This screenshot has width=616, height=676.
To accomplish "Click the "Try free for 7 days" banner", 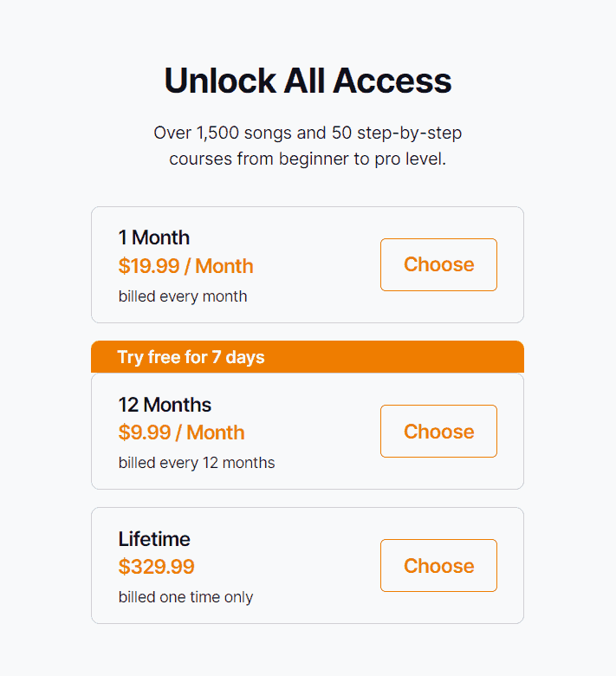I will click(191, 357).
